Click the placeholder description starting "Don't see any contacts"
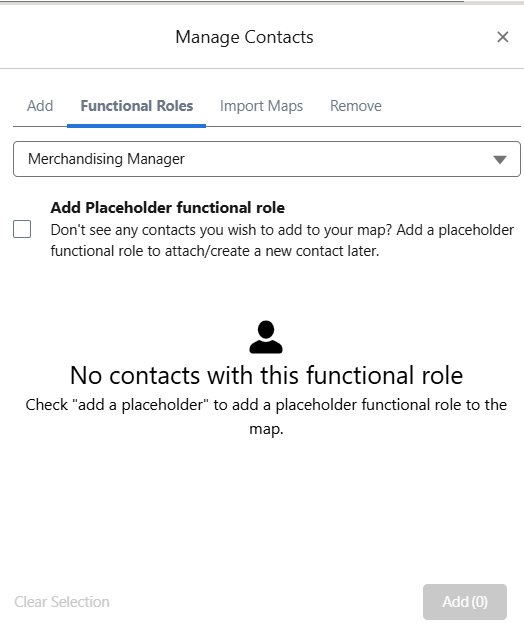 coord(282,240)
